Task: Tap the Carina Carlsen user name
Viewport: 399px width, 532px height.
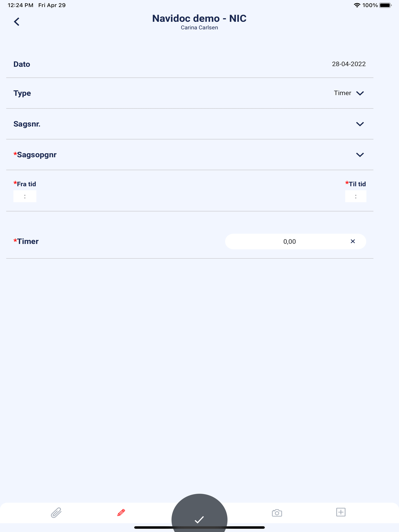Action: click(x=199, y=28)
